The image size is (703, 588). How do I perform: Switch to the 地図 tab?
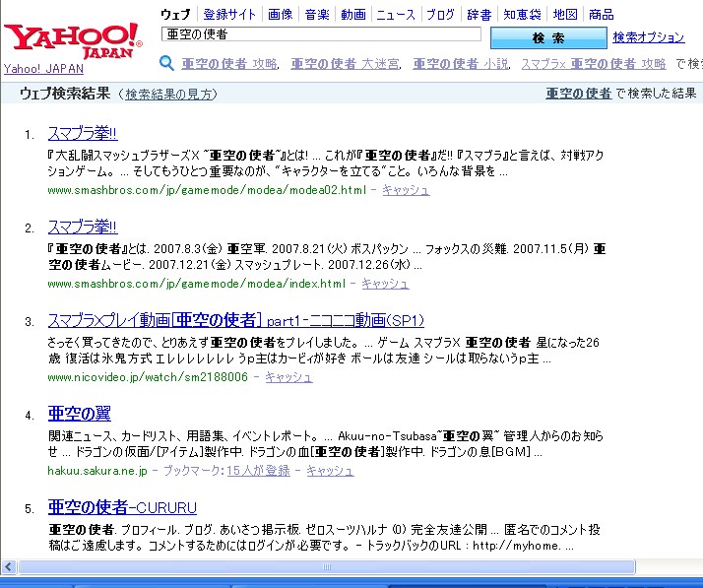coord(565,15)
